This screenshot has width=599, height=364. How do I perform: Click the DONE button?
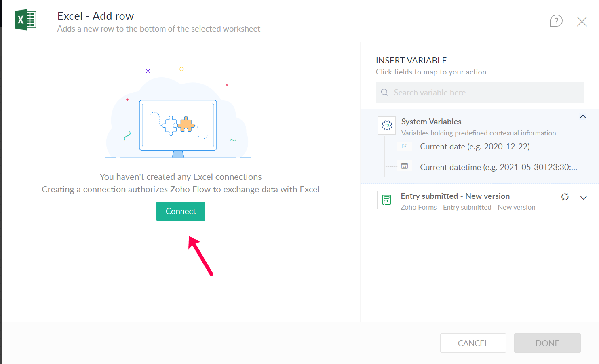click(547, 343)
